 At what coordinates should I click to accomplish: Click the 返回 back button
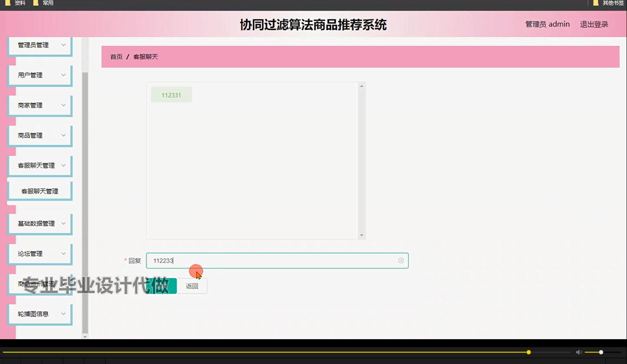(192, 285)
